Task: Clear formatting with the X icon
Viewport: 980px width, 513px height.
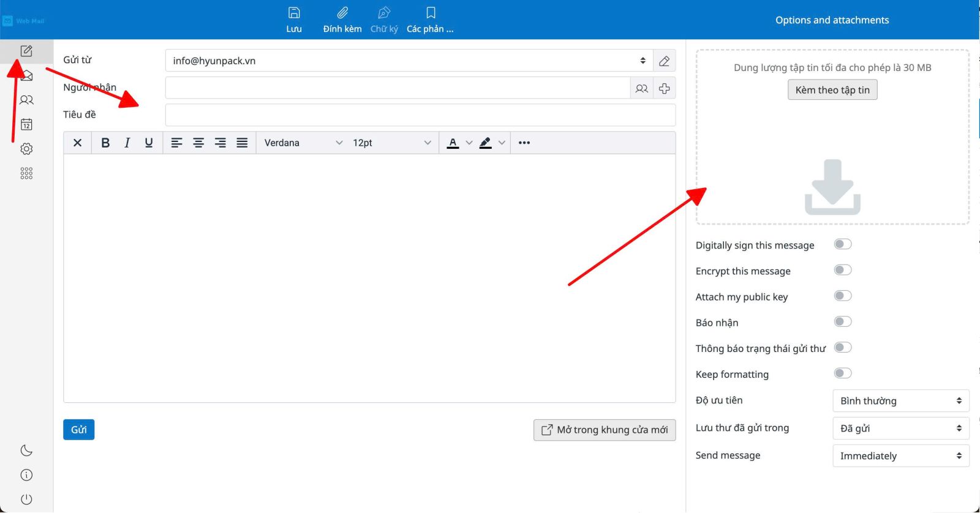Action: [77, 143]
